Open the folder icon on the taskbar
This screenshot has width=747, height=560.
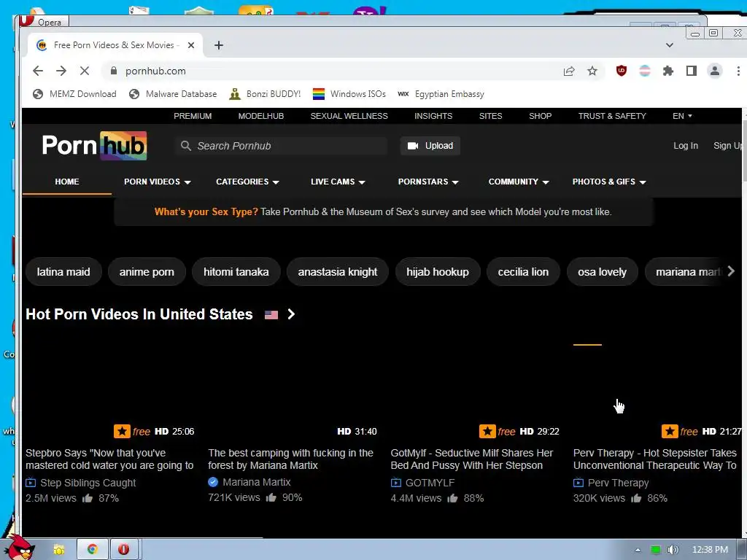point(58,550)
